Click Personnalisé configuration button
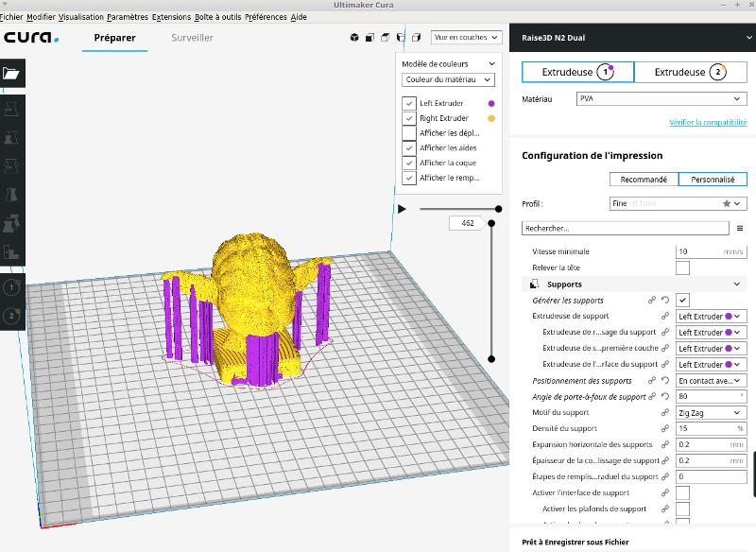 (713, 180)
